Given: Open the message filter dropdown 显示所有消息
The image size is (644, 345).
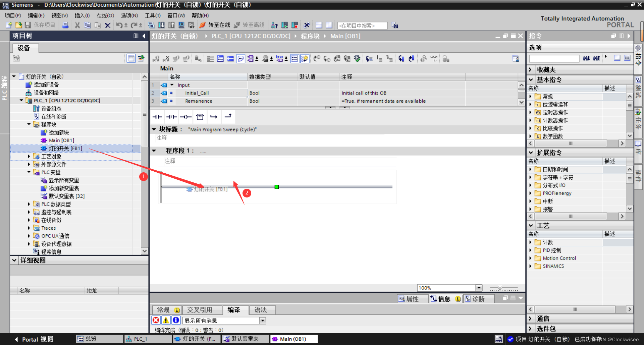Looking at the screenshot, I should point(263,321).
